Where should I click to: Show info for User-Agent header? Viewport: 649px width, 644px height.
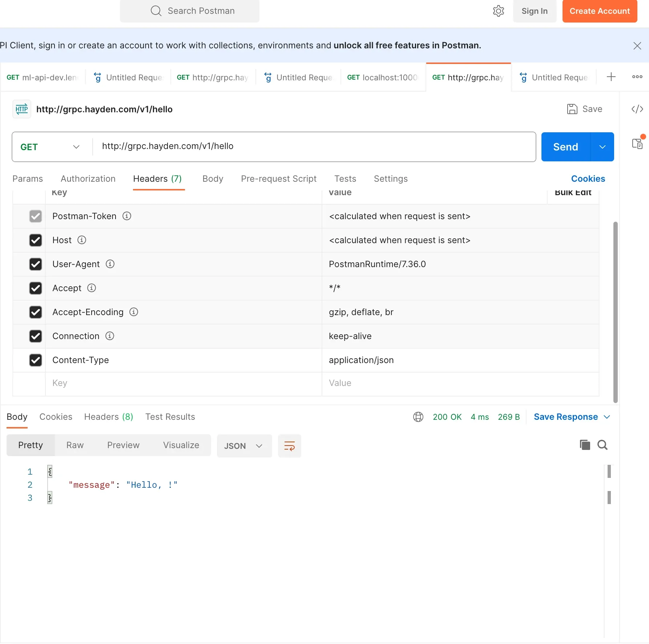click(110, 264)
